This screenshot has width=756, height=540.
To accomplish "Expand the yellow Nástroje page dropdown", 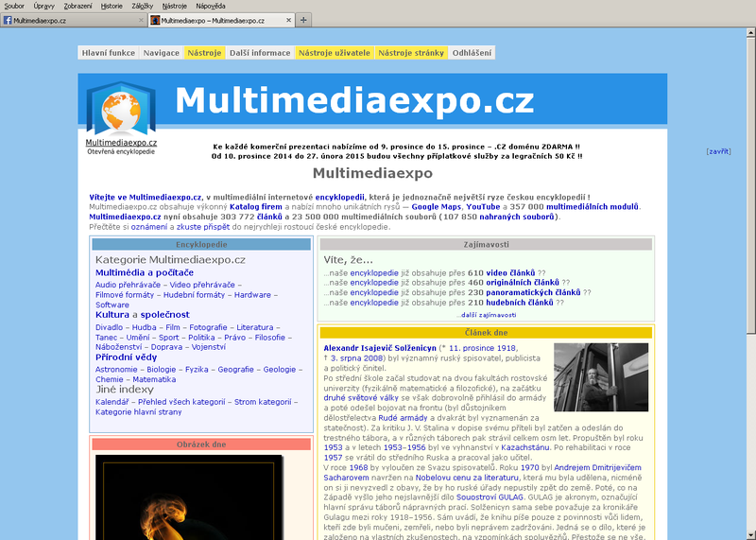I will coord(204,53).
